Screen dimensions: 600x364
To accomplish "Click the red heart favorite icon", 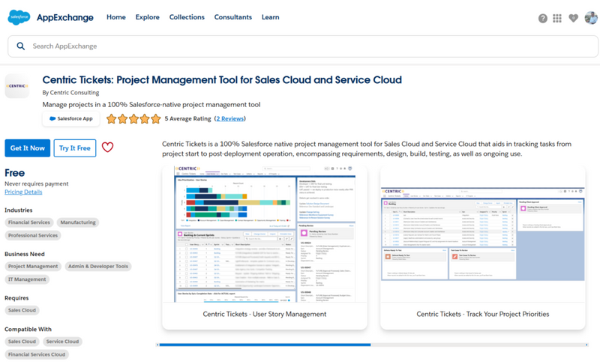I will point(107,148).
